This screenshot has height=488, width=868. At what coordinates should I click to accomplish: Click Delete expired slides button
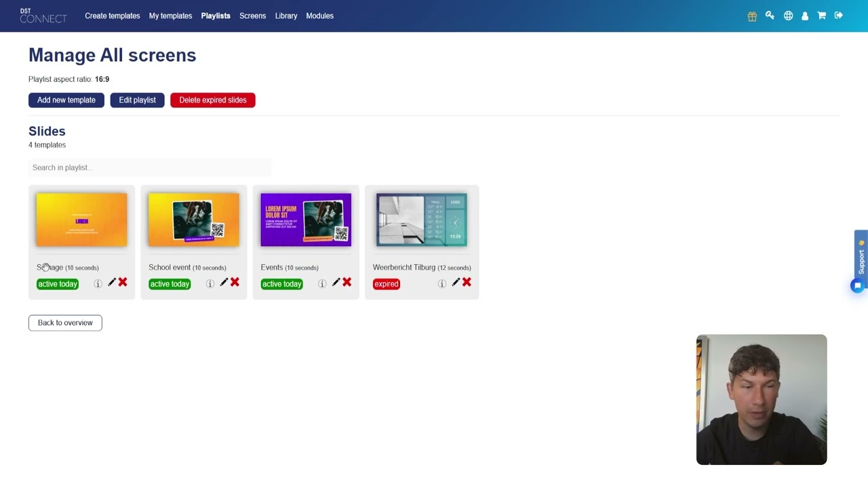coord(213,100)
